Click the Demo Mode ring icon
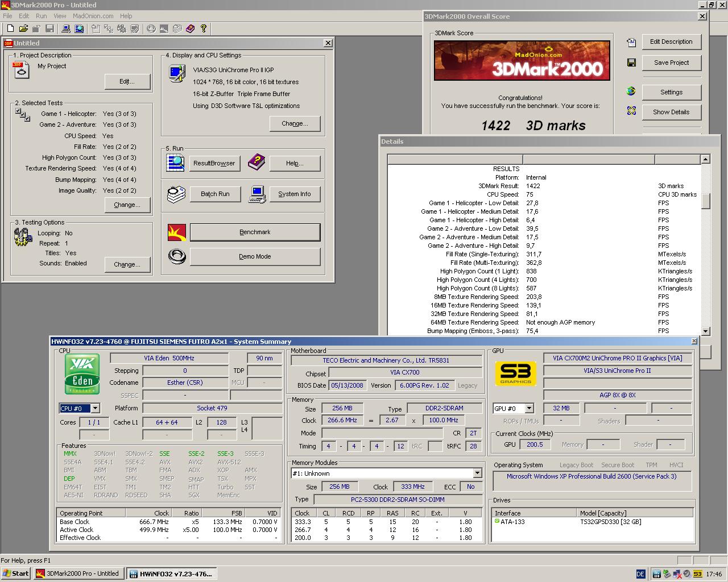The height and width of the screenshot is (582, 728). click(177, 257)
